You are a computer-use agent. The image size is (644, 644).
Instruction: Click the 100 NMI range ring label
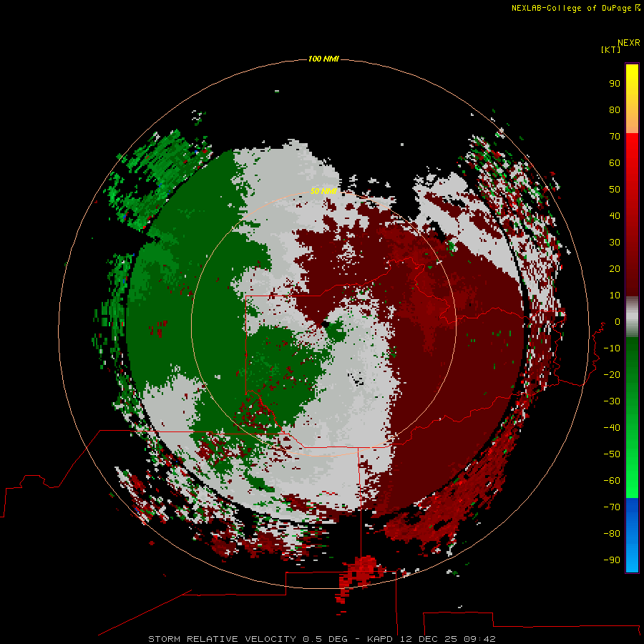coord(323,59)
